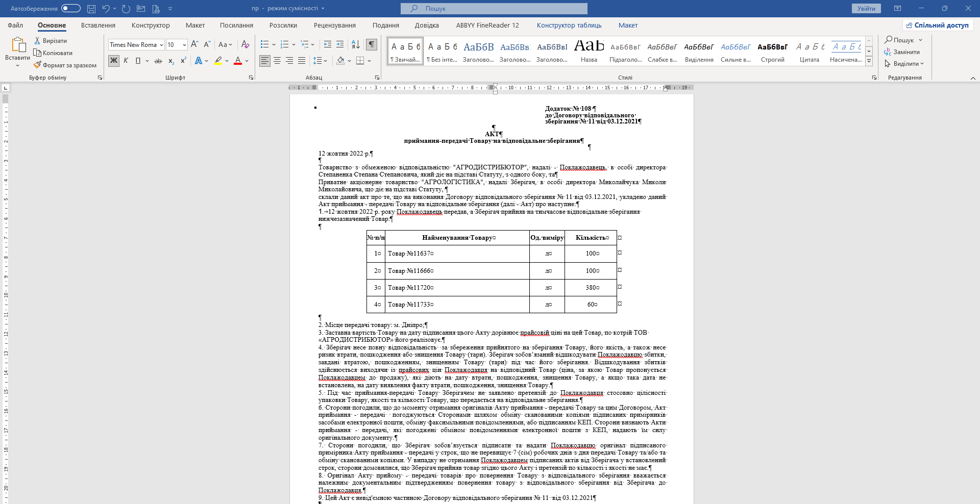The image size is (980, 504).
Task: Toggle bold (Ж) formatting off
Action: pyautogui.click(x=113, y=61)
